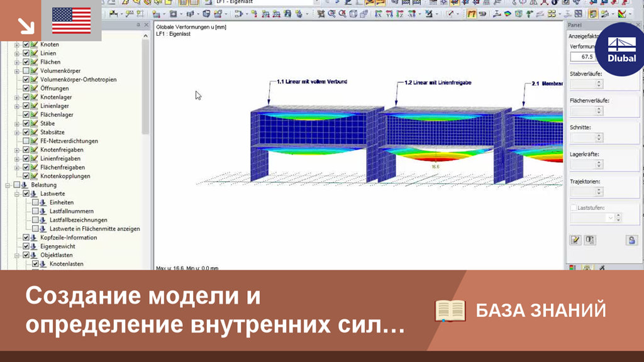Tick the Belastung checkbox
This screenshot has height=362, width=644.
(x=16, y=185)
